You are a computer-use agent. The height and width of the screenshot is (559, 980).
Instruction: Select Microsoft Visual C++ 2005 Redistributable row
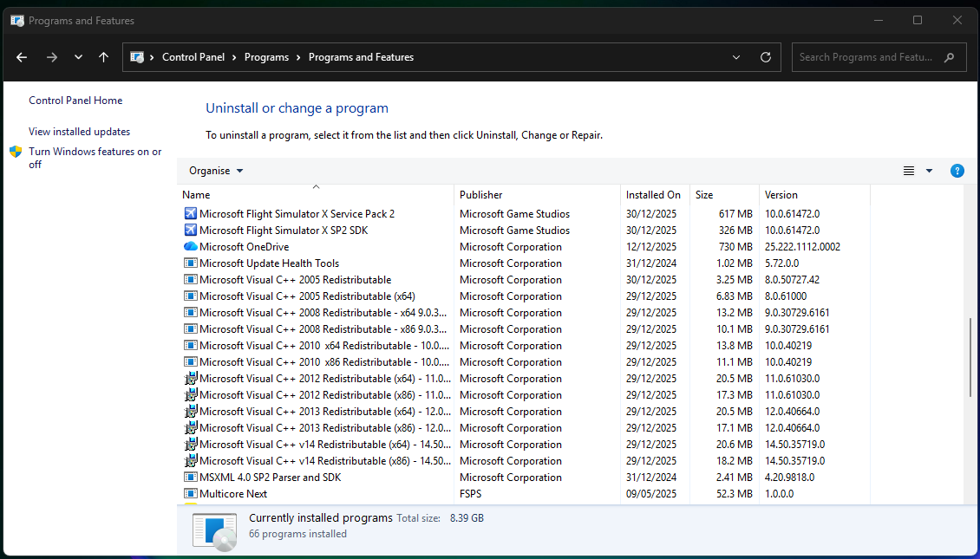coord(524,280)
